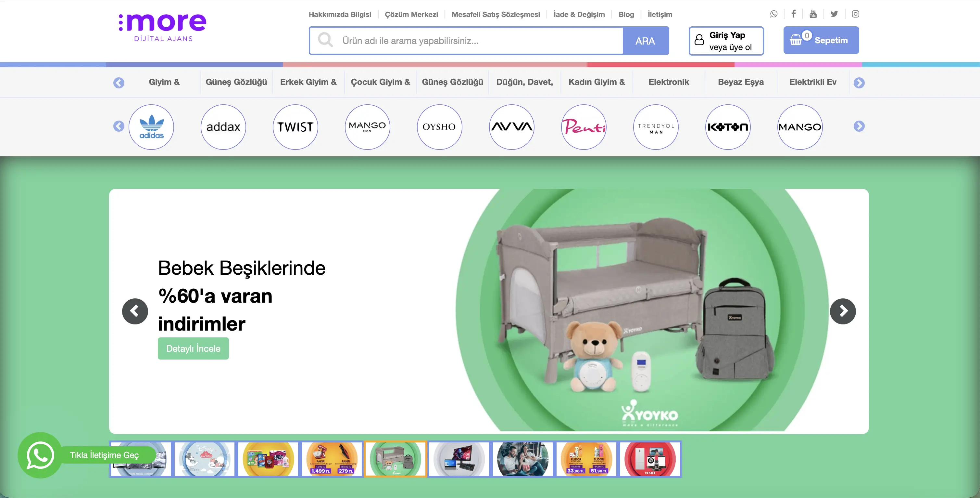Advance the banner with the right slider arrow
Screen dimensions: 980x498
pos(843,311)
